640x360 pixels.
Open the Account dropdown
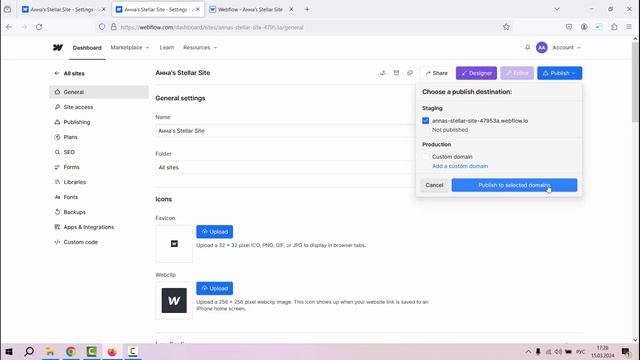tap(567, 47)
